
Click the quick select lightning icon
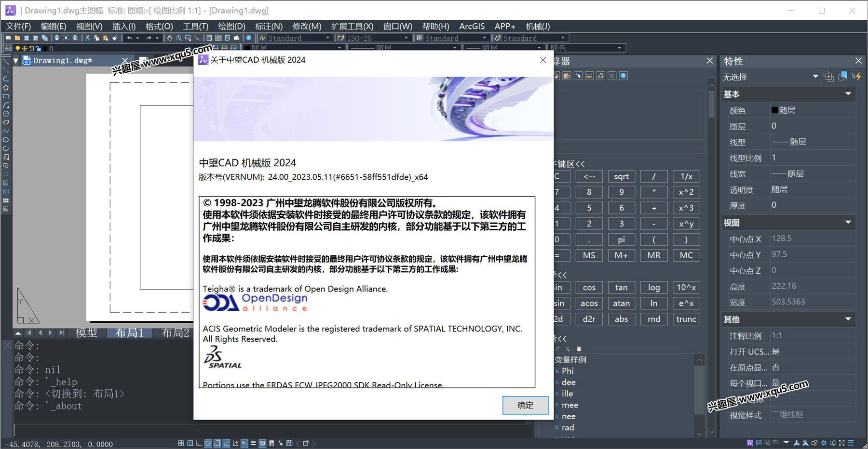click(857, 76)
